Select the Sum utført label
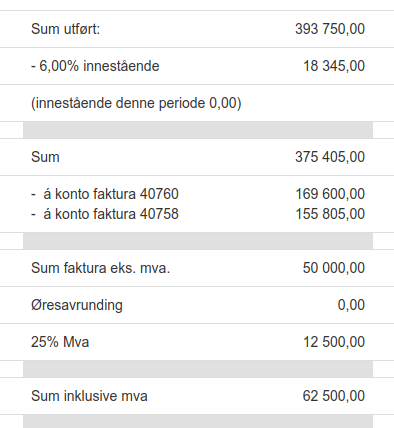Screen dimensions: 394x428 (x=66, y=29)
